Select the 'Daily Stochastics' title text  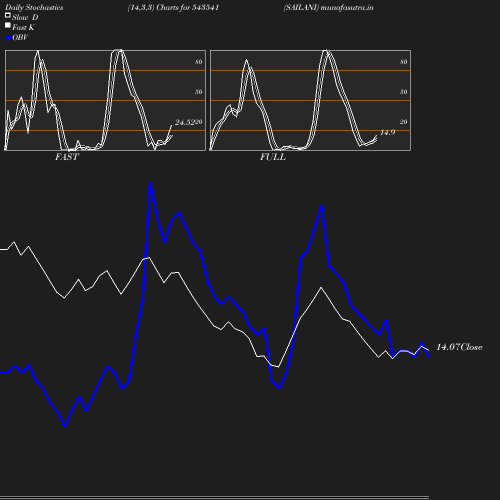(x=34, y=8)
